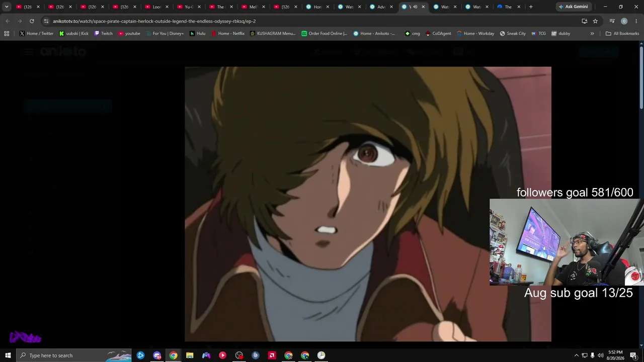Open the Twitch bookmark

[103, 34]
